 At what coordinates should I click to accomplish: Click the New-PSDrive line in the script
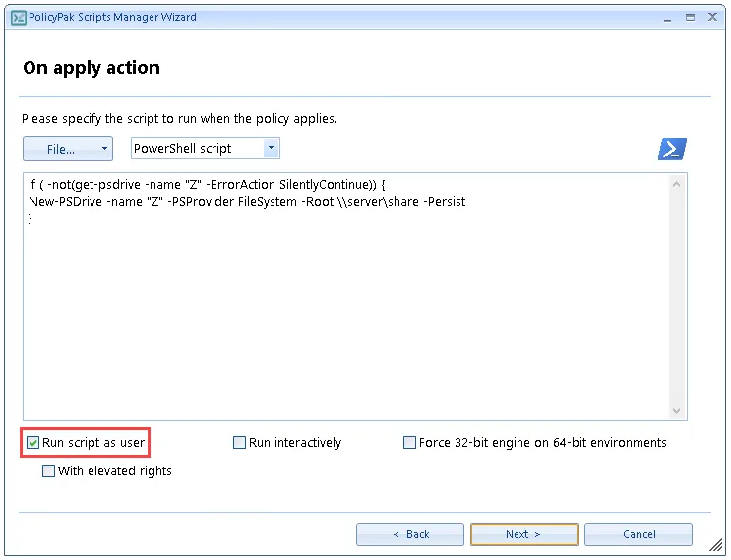tap(247, 202)
